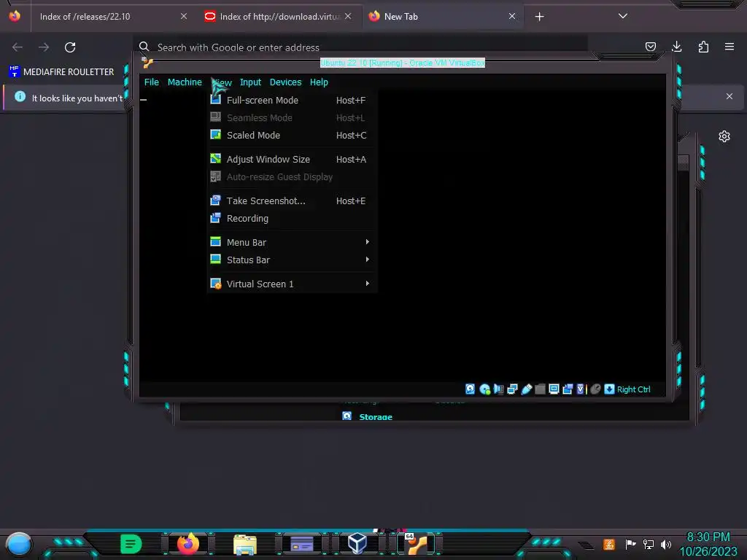
Task: Choose Adjust Window Size
Action: [292, 159]
